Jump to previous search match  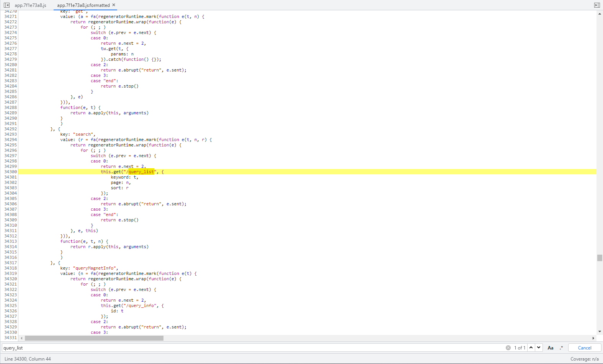pyautogui.click(x=531, y=348)
